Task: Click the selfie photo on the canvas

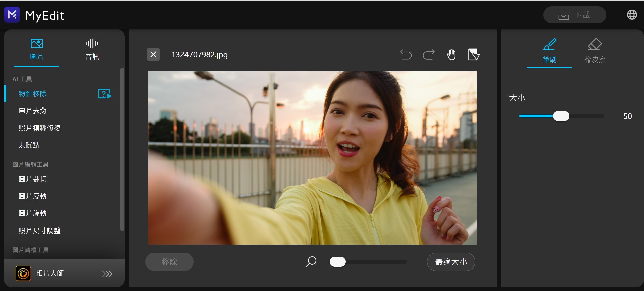Action: [x=313, y=158]
